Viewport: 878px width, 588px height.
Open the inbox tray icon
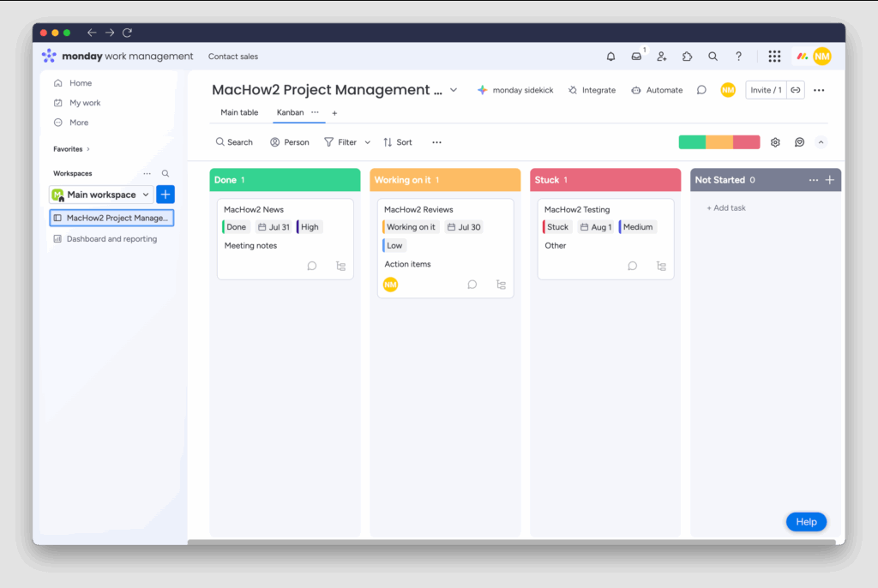pyautogui.click(x=637, y=57)
